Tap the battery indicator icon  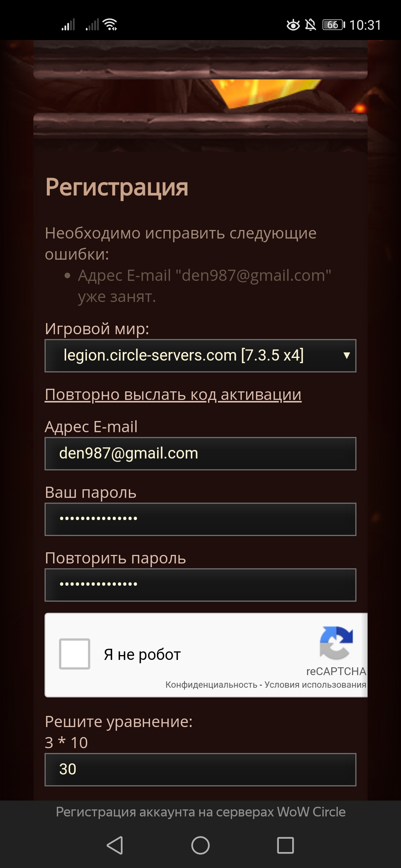333,24
